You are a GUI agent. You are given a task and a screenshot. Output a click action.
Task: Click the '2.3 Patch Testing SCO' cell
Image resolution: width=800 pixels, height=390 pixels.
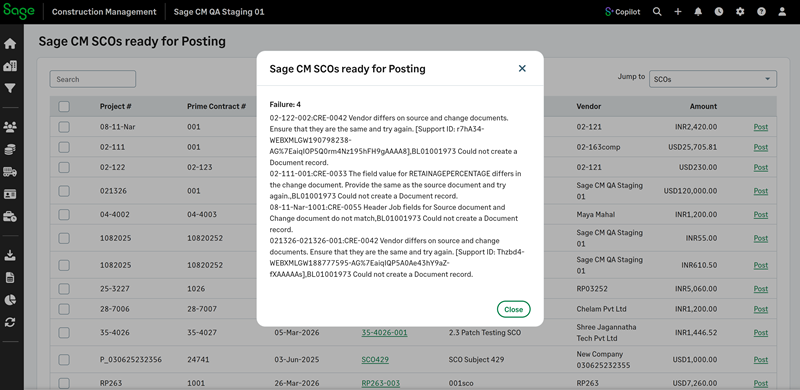485,333
